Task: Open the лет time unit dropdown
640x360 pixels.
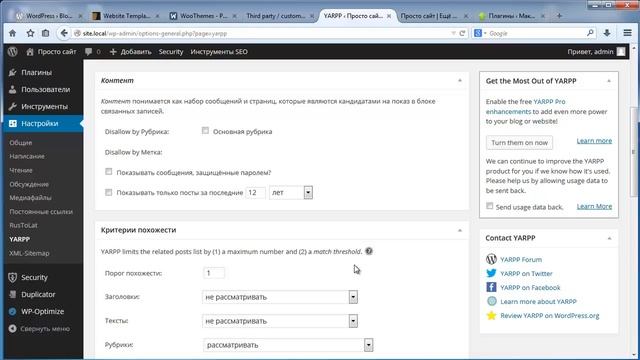Action: [291, 192]
